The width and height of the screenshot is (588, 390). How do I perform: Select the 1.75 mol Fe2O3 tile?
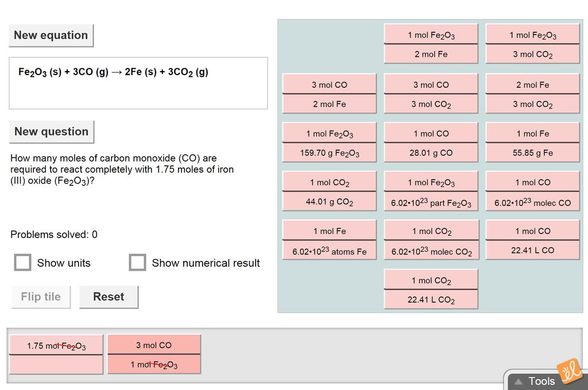click(x=56, y=354)
